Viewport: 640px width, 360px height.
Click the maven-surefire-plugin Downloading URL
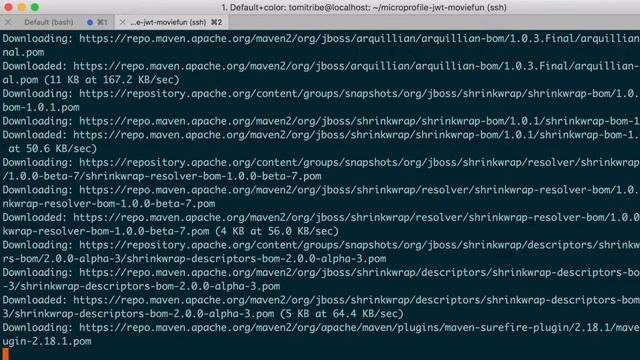pos(359,328)
